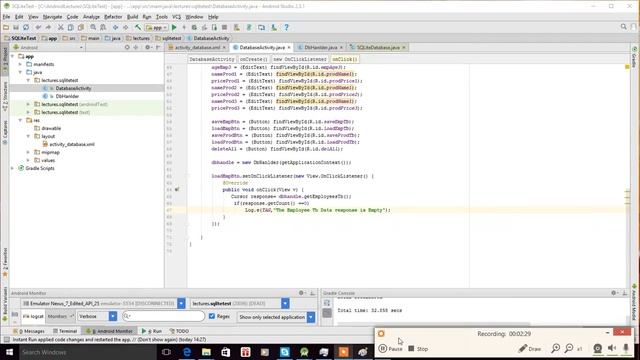Screen dimensions: 640x360
Task: Open the TODO tool window tab
Action: coord(179,331)
